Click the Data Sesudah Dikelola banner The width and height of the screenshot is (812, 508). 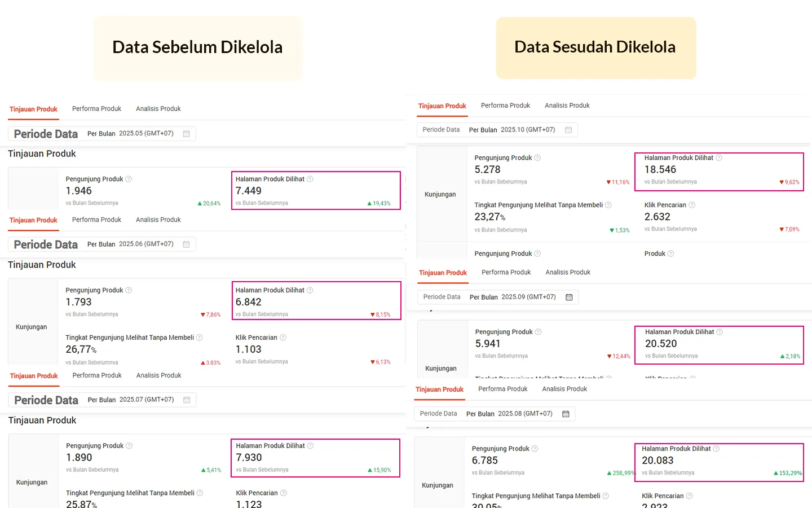pos(595,47)
